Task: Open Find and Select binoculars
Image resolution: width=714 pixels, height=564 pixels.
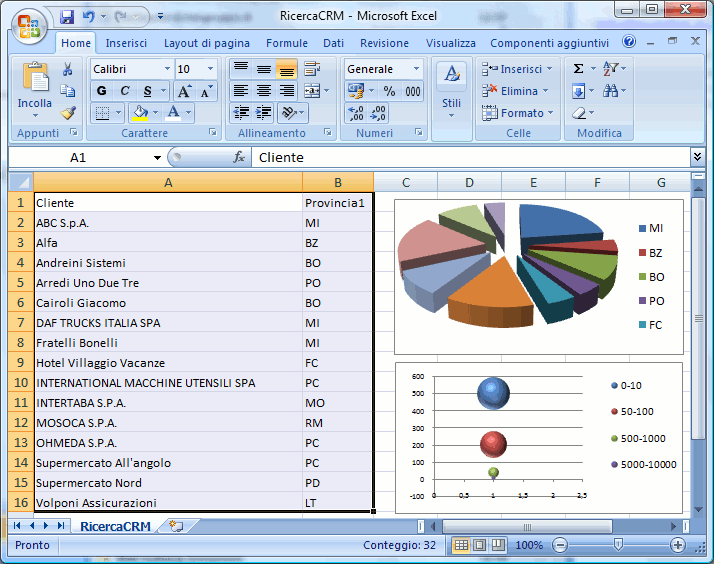Action: (x=611, y=91)
